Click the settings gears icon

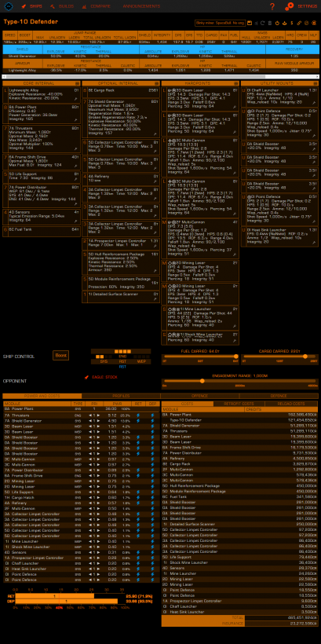point(290,6)
